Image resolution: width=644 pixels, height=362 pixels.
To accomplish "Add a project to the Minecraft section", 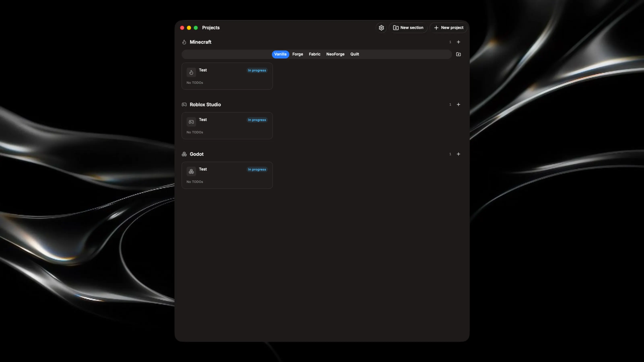I will tap(458, 42).
